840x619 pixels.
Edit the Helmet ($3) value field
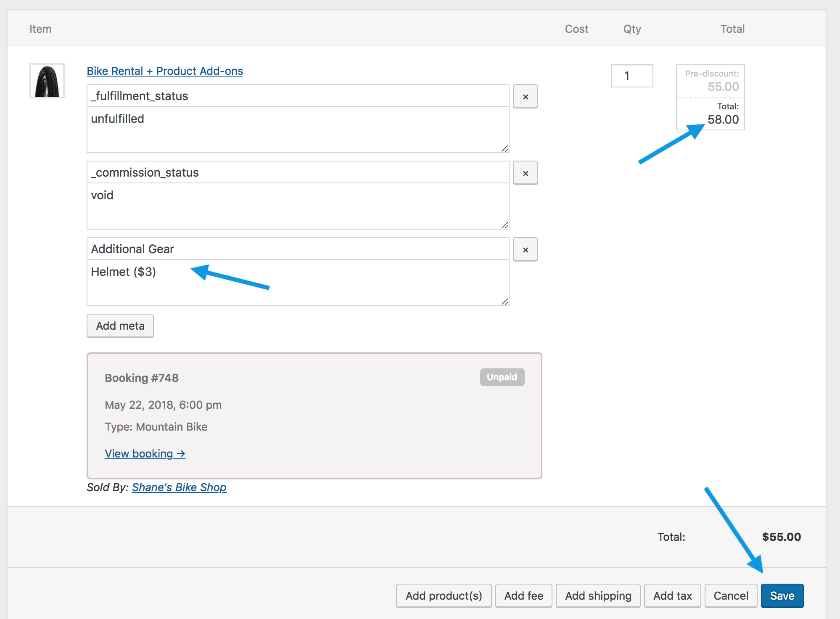pyautogui.click(x=298, y=280)
